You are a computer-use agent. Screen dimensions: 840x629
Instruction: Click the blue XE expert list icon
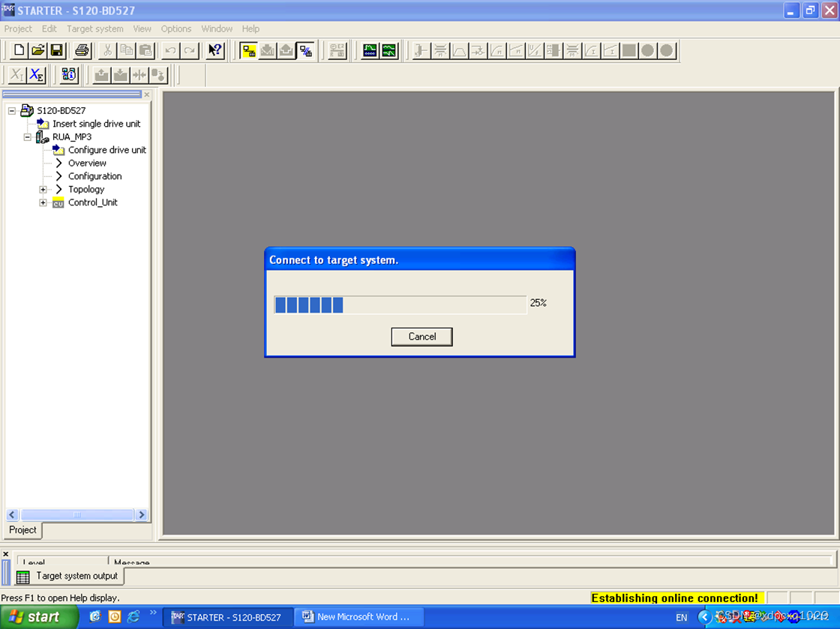click(36, 74)
